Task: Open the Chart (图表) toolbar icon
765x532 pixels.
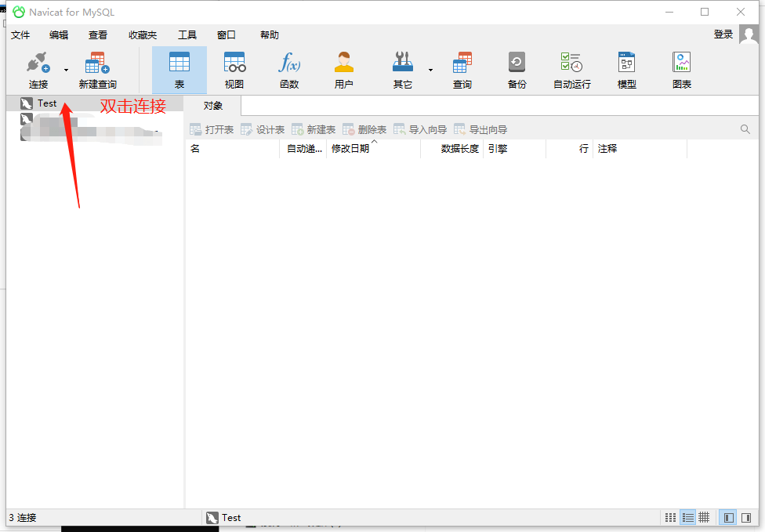Action: pos(682,63)
